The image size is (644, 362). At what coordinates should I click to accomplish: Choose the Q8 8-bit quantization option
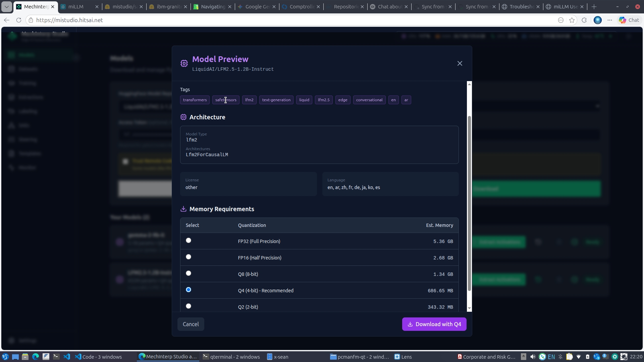coord(189,273)
